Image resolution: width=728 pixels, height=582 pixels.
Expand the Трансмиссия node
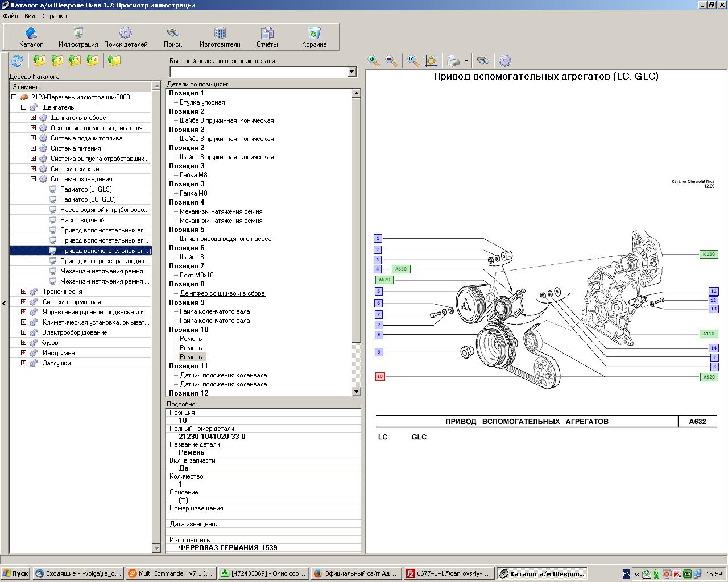pyautogui.click(x=23, y=292)
